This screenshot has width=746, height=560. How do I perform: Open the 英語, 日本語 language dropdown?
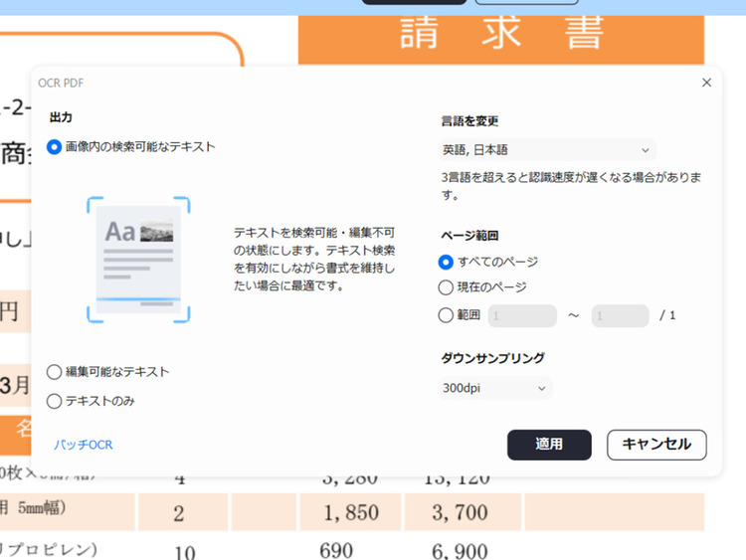point(547,150)
